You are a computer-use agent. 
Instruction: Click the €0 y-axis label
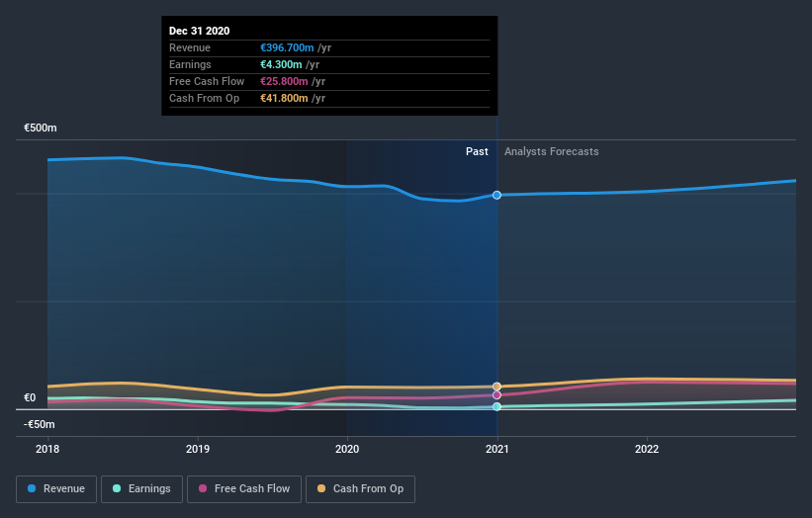pyautogui.click(x=30, y=398)
